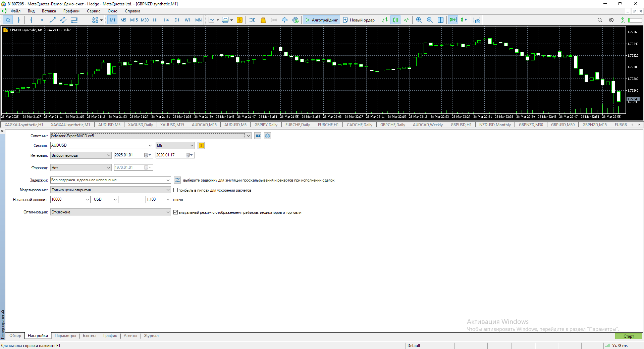644x349 pixels.
Task: Open expert settings gear next to Advisor field
Action: (267, 136)
